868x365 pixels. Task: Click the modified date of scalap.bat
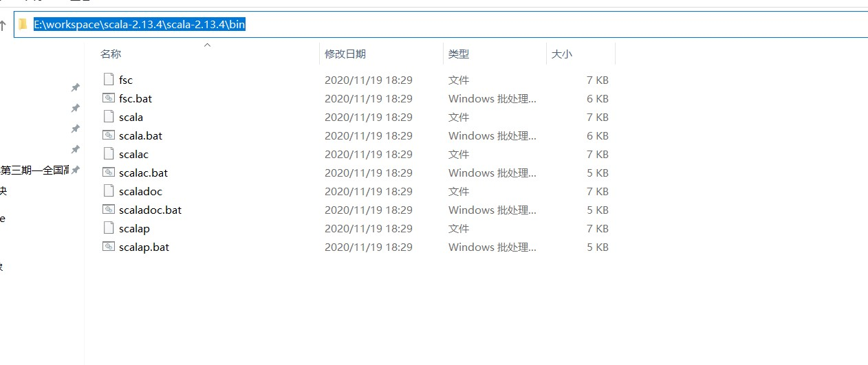click(x=369, y=247)
